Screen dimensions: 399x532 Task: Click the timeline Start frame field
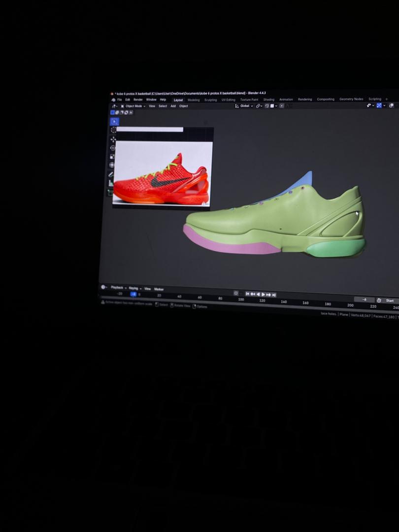[x=391, y=300]
